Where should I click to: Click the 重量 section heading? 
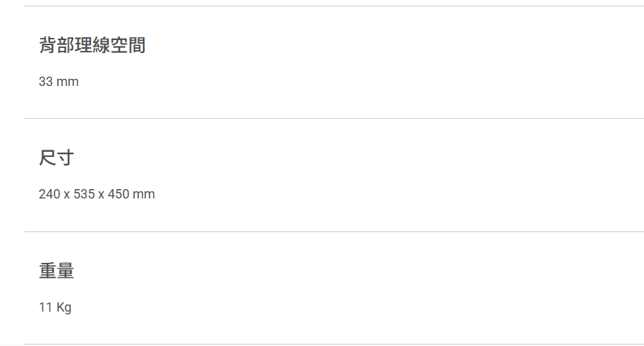pyautogui.click(x=57, y=271)
